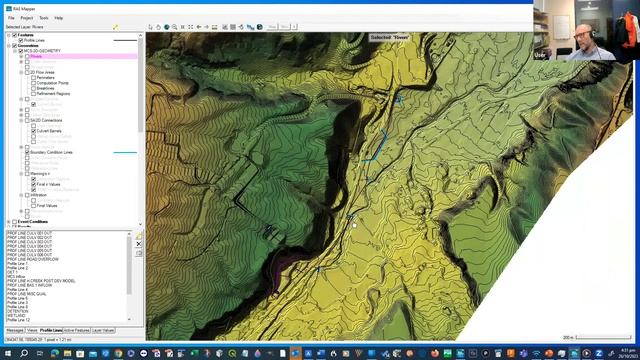Click the profile list vertical scrollbar
Viewport: 640px width, 360px height.
(129, 276)
